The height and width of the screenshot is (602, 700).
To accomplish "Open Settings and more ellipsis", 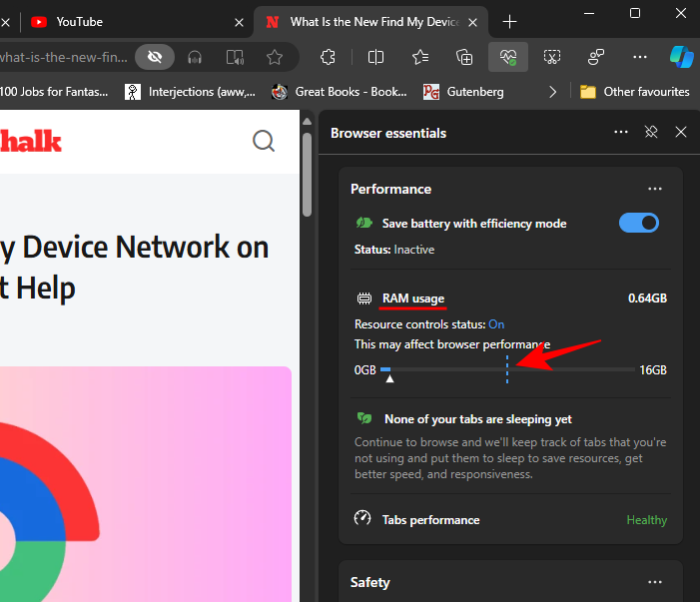I will (x=640, y=57).
